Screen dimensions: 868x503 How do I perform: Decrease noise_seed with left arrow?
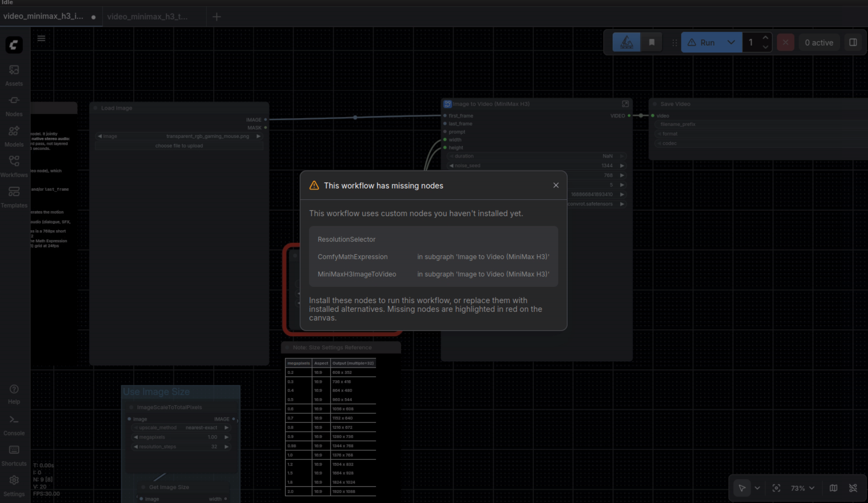451,166
